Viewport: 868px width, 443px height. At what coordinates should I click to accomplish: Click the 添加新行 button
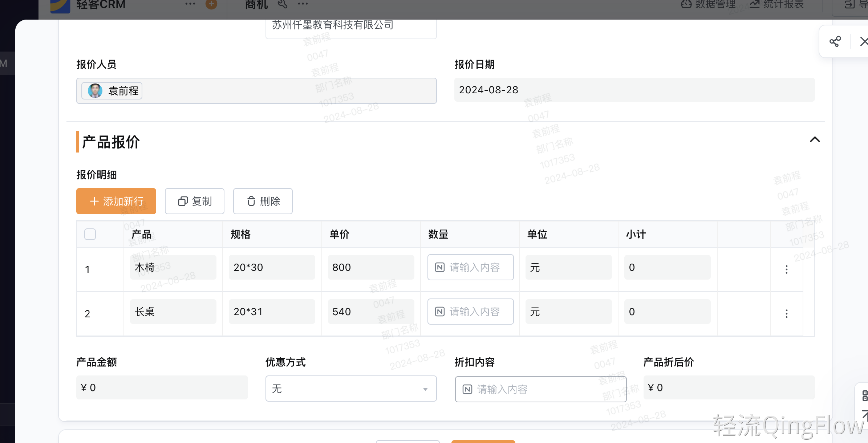pyautogui.click(x=116, y=201)
